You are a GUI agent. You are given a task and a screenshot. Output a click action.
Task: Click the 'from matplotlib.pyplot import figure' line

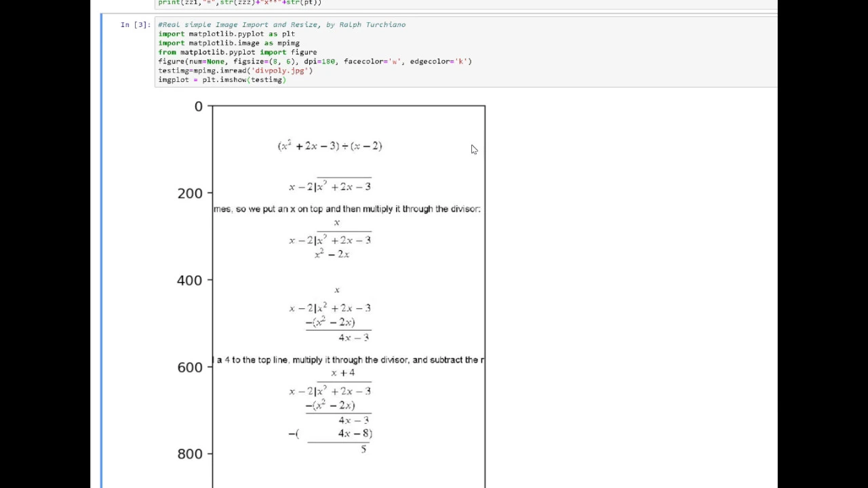[x=237, y=52]
